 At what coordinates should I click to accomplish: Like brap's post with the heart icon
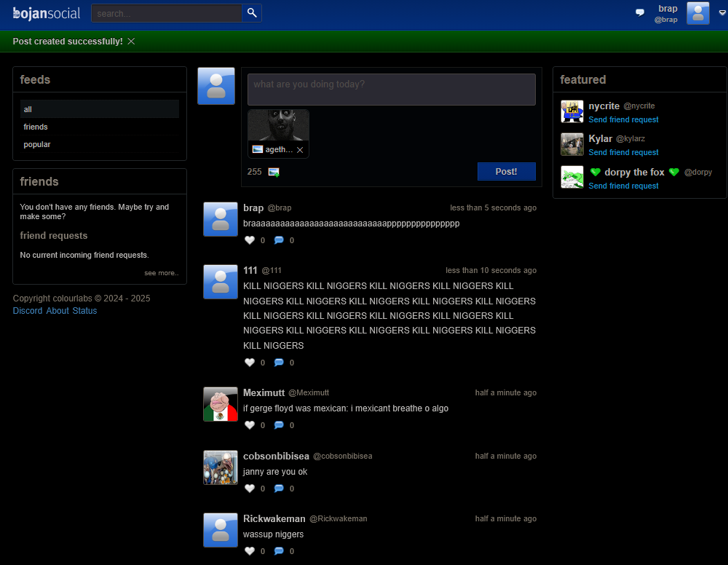coord(250,240)
